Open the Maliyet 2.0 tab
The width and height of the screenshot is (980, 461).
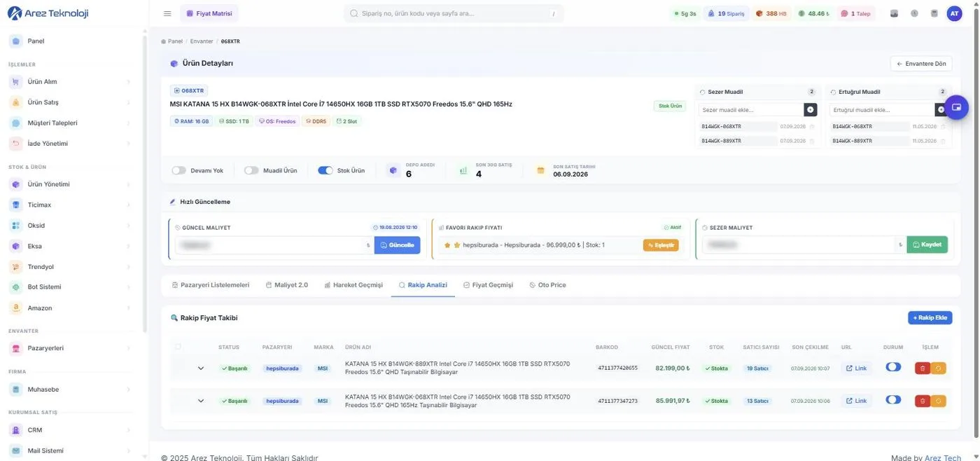pos(287,285)
